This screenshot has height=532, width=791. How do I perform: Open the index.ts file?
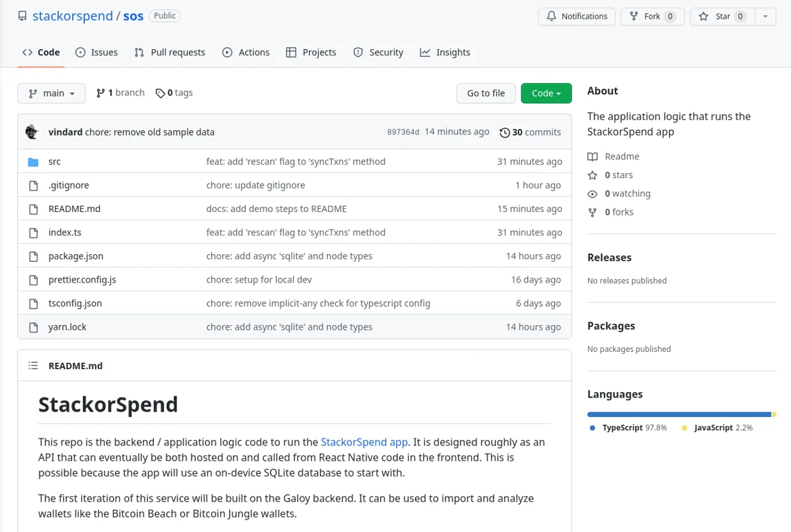point(64,233)
